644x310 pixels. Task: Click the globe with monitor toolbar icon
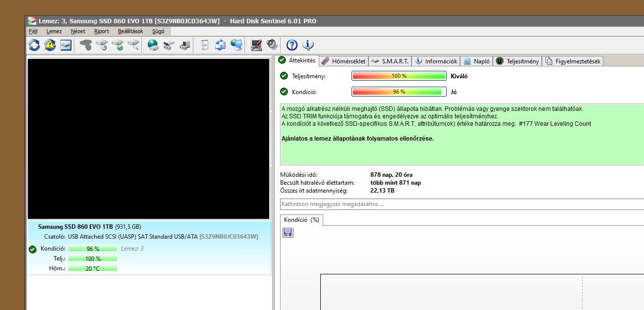[236, 45]
